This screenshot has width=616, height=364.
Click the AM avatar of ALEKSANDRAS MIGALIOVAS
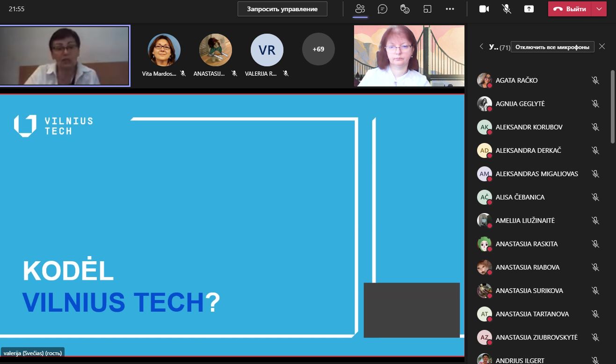coord(485,174)
